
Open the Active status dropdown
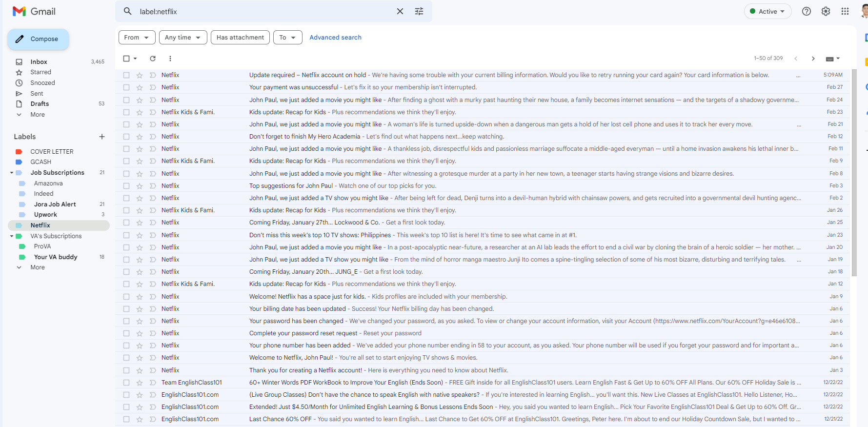pos(767,11)
